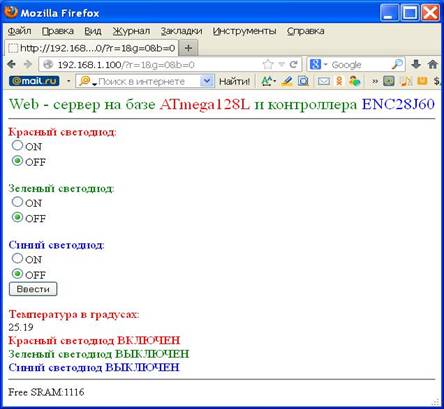
Task: Click the Google search magnifier icon
Action: pyautogui.click(x=397, y=64)
